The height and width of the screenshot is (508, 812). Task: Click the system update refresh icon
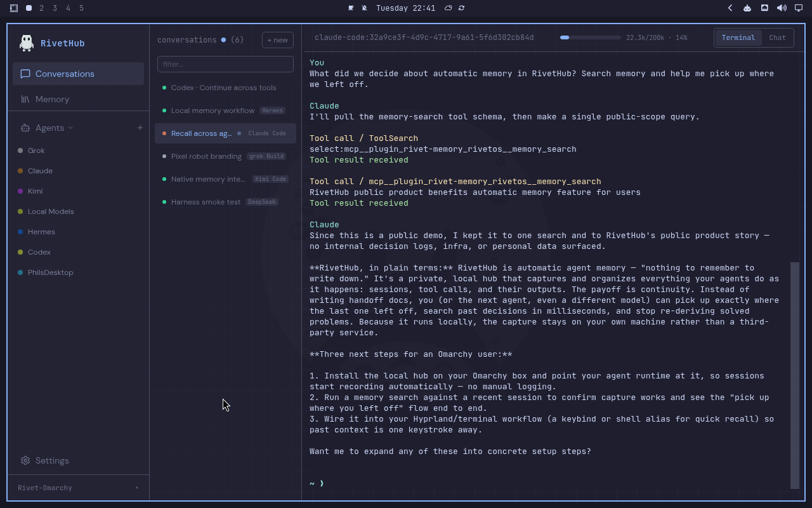[461, 8]
